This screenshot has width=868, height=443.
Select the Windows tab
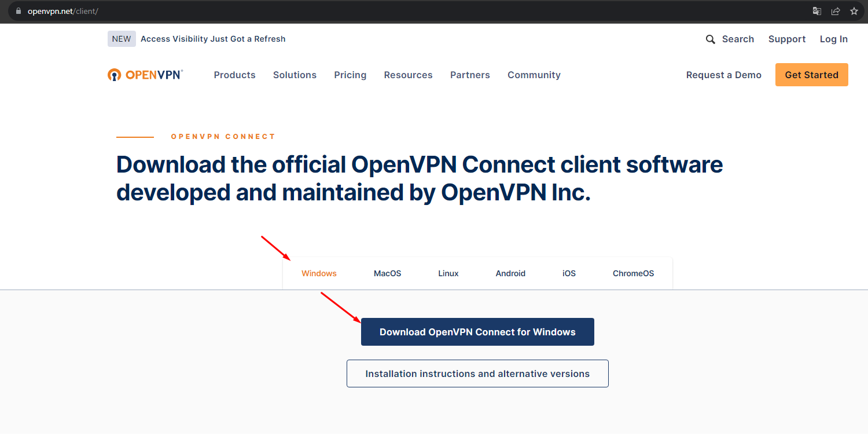coord(319,273)
